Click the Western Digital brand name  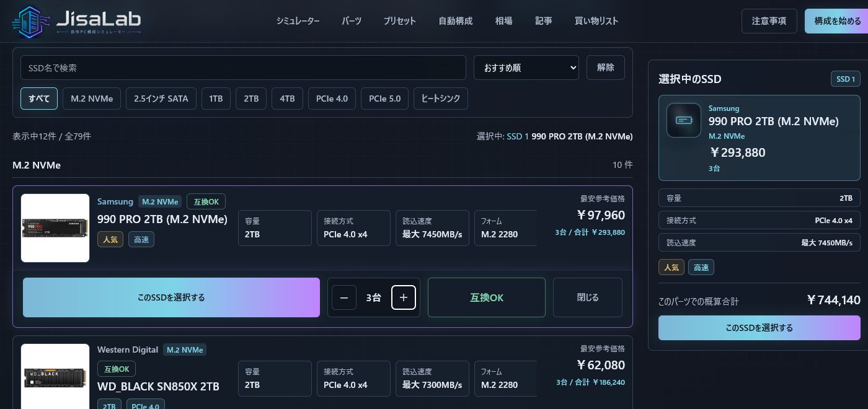coord(128,350)
